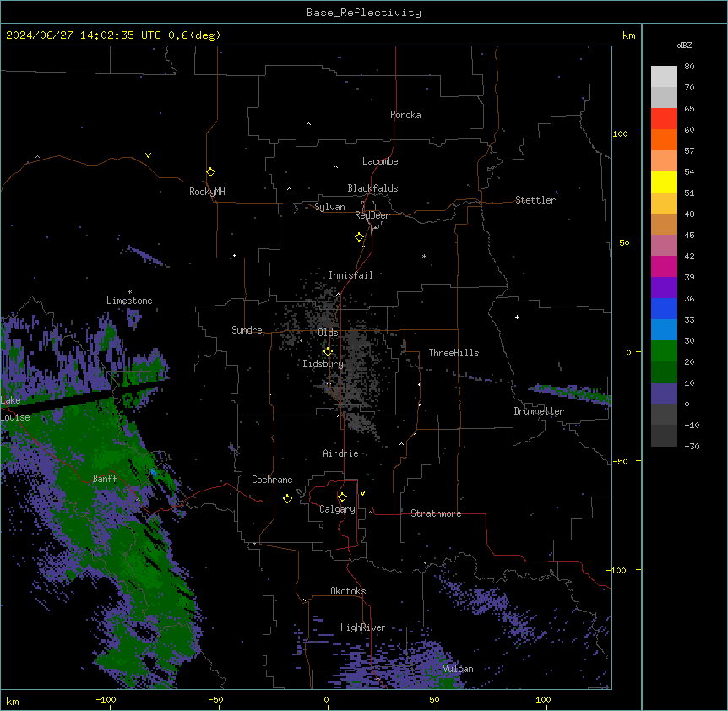Click the white plus marker north of Drumheller
The width and height of the screenshot is (728, 711).
click(x=517, y=317)
